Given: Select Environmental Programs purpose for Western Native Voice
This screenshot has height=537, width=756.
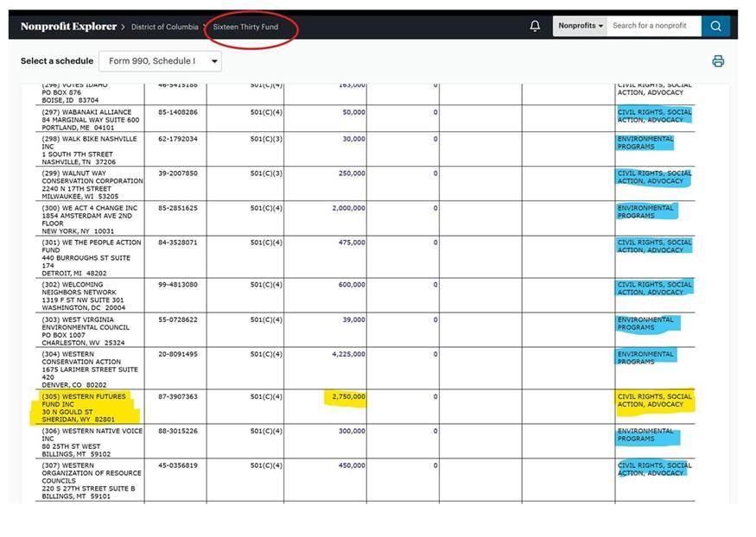Looking at the screenshot, I should click(x=645, y=434).
